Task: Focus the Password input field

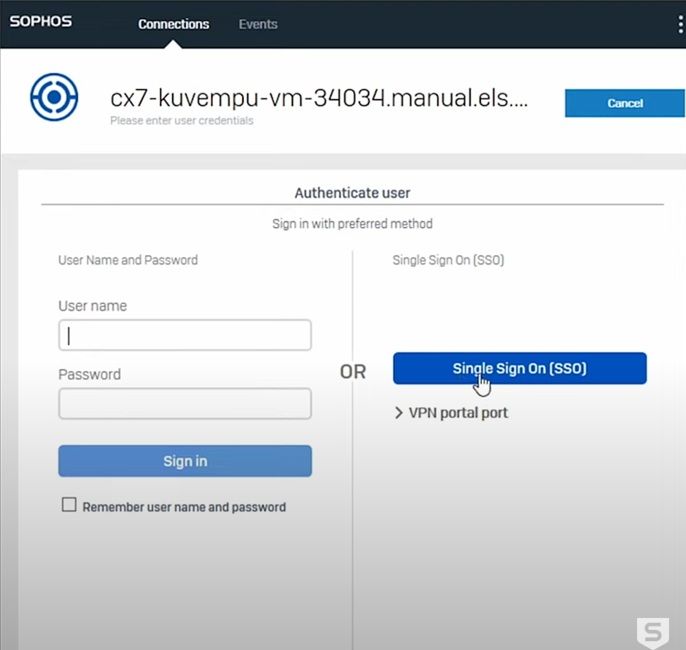Action: coord(185,403)
